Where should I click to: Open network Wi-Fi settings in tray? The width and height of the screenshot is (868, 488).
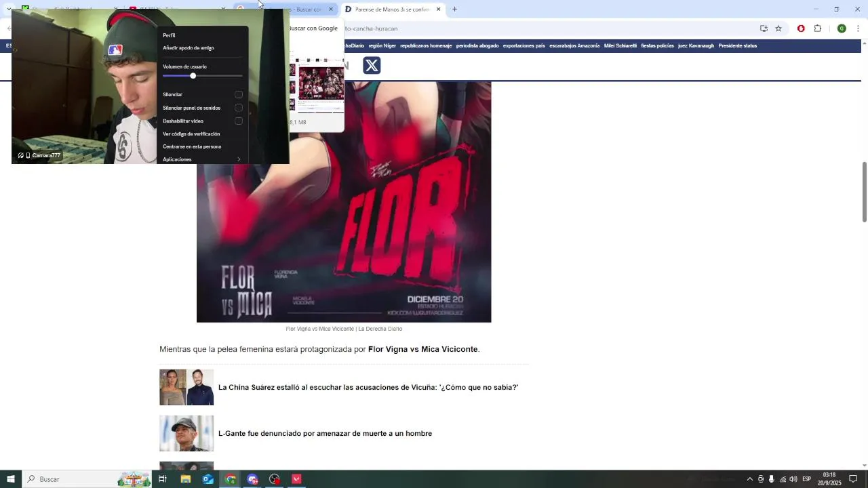[783, 479]
